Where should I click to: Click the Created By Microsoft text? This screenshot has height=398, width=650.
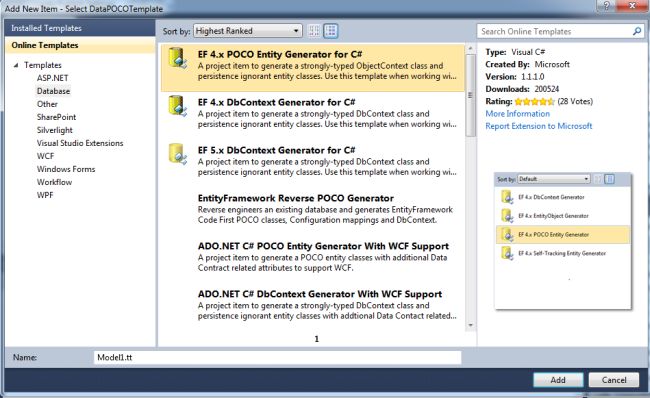(x=528, y=64)
